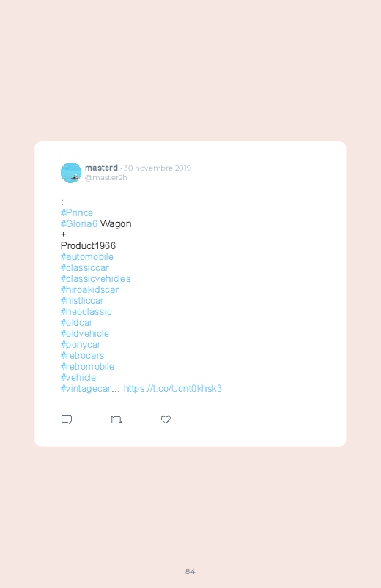Follow the #retromobile hashtag
This screenshot has width=381, height=588.
[87, 367]
